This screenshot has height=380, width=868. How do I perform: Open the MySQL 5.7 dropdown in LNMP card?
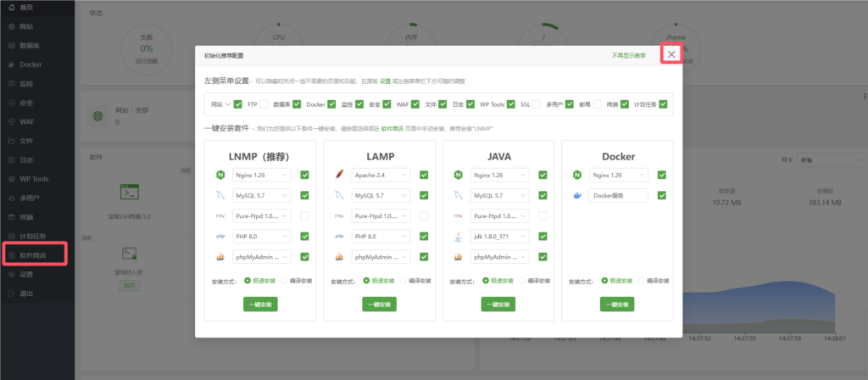tap(262, 196)
